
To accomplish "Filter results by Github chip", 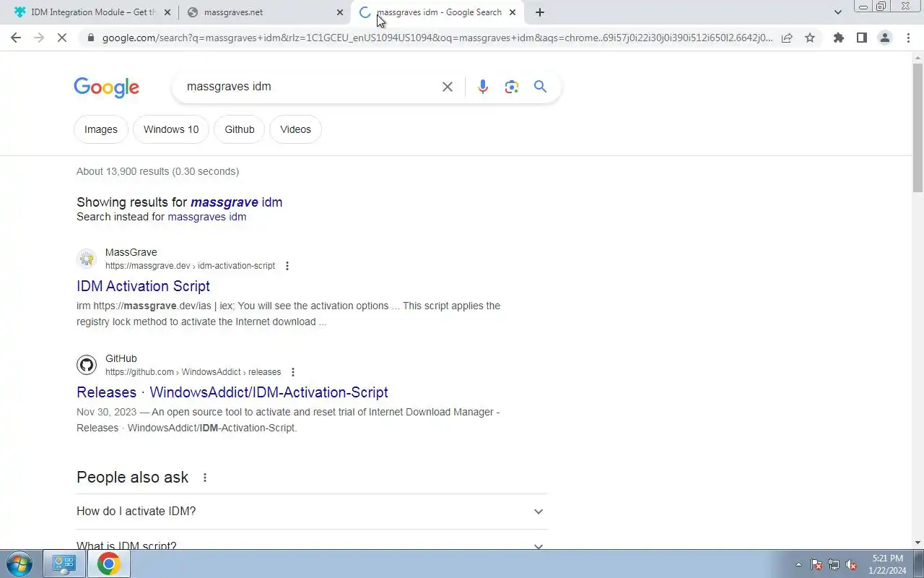I will pos(240,129).
